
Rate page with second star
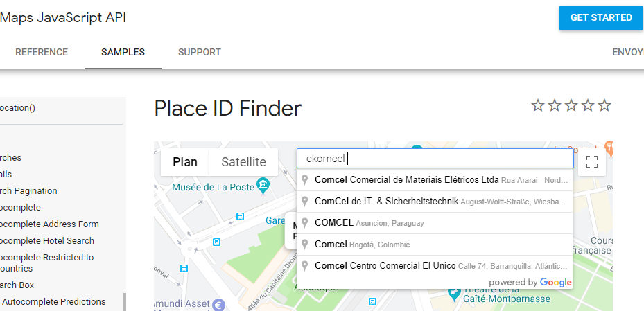[555, 106]
